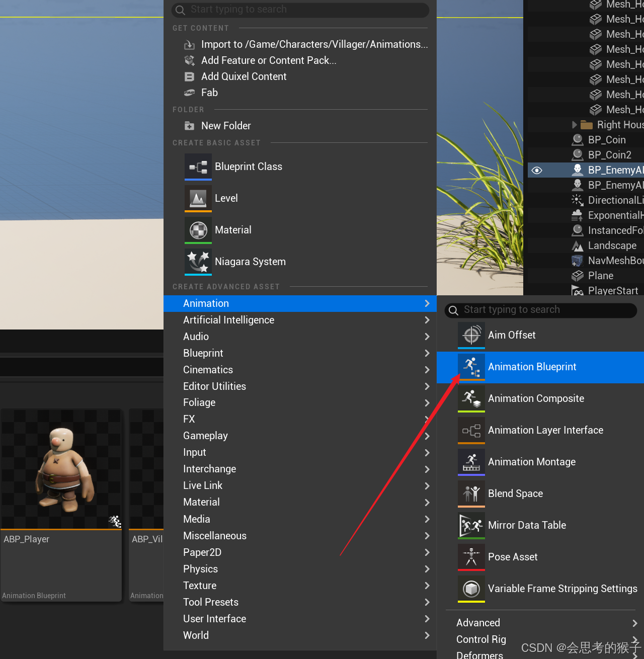Image resolution: width=644 pixels, height=659 pixels.
Task: Click the Add Quixel Content icon
Action: [189, 76]
